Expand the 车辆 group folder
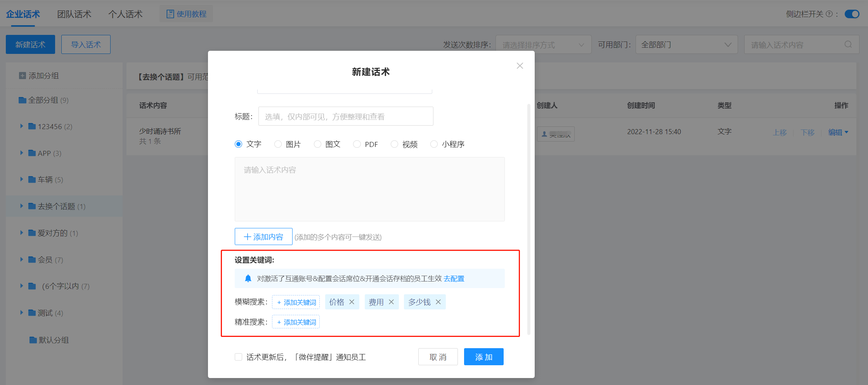 coord(22,180)
